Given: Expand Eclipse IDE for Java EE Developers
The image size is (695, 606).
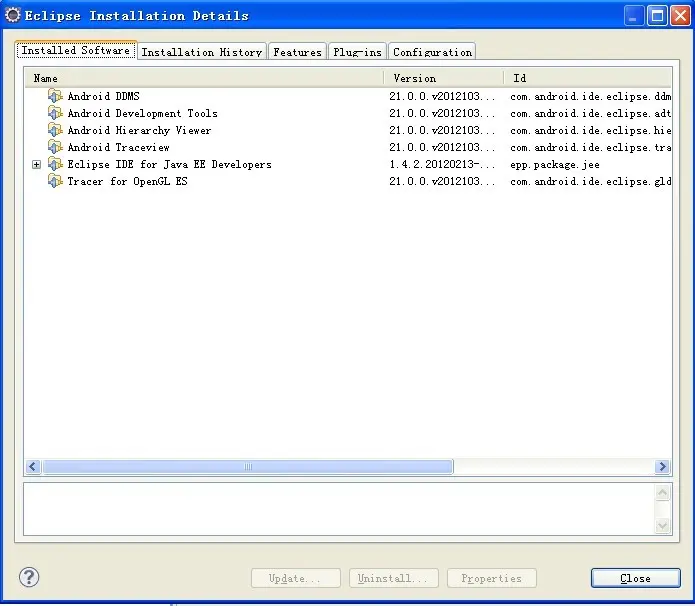Looking at the screenshot, I should click(x=36, y=164).
